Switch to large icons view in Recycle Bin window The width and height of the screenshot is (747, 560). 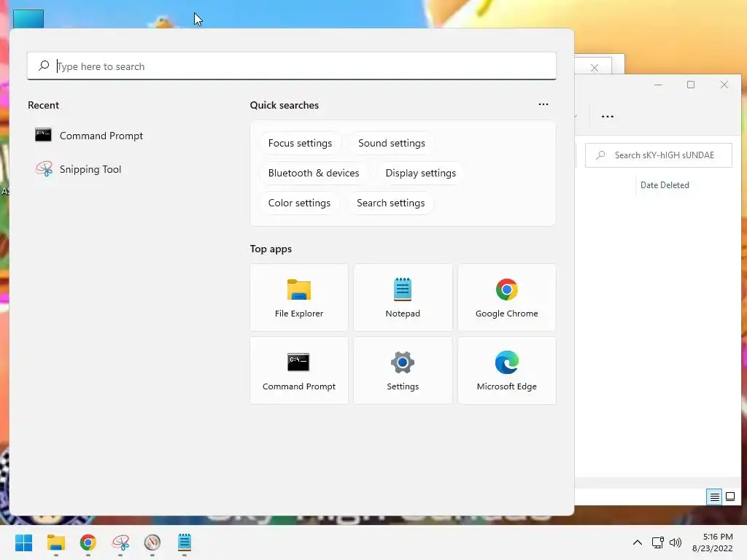tap(729, 497)
